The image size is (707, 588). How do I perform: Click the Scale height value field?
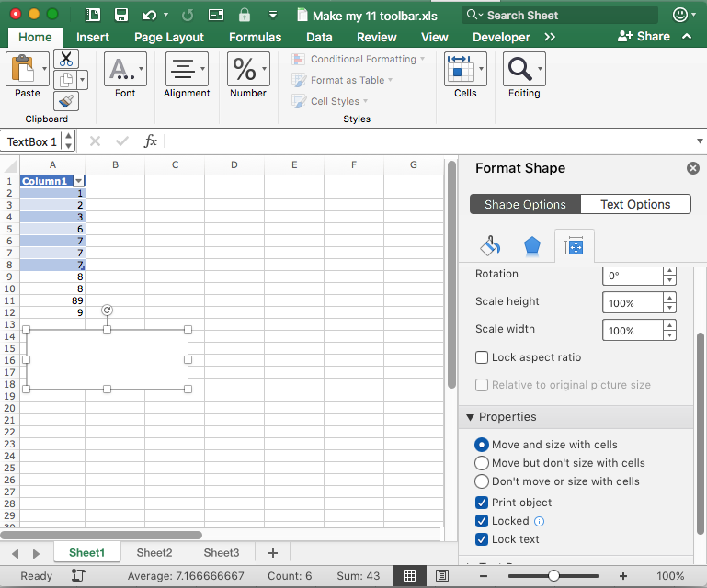pos(633,303)
